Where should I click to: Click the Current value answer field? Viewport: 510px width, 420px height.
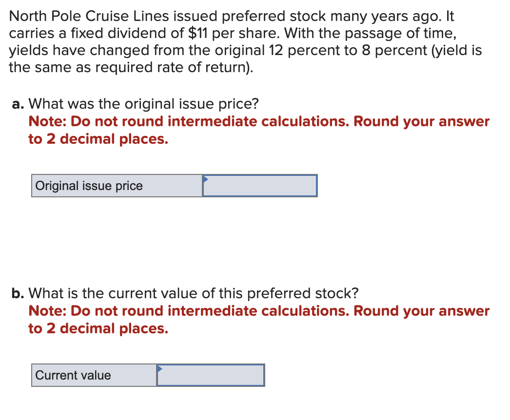211,375
